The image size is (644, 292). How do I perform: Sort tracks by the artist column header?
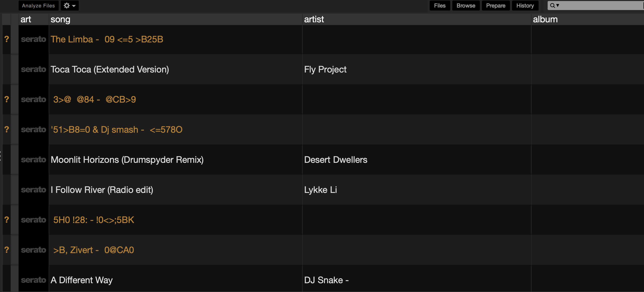(314, 19)
